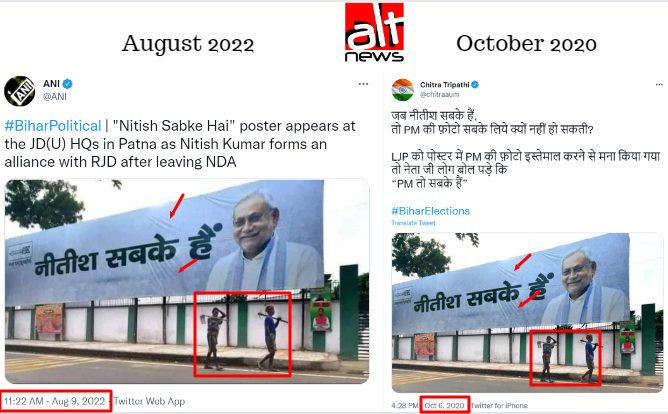Click Chitra Tripathi's flag avatar
Viewport: 668px width, 414px height.
point(403,90)
